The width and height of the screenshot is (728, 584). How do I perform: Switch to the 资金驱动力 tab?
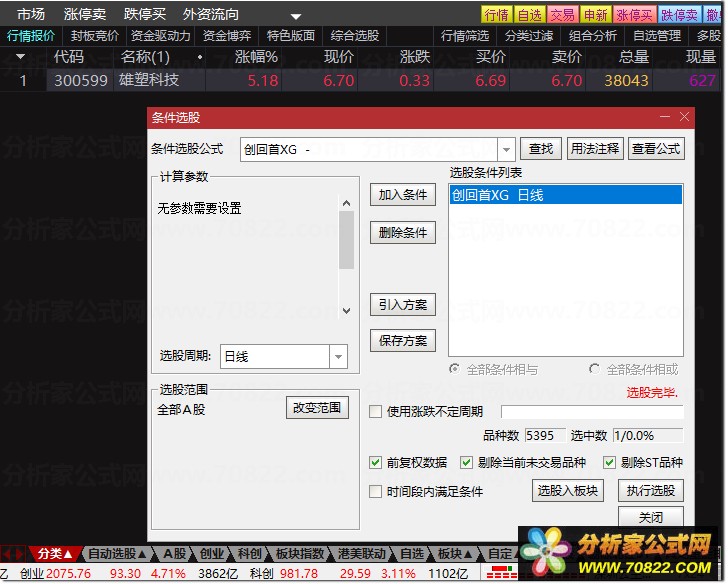[161, 36]
